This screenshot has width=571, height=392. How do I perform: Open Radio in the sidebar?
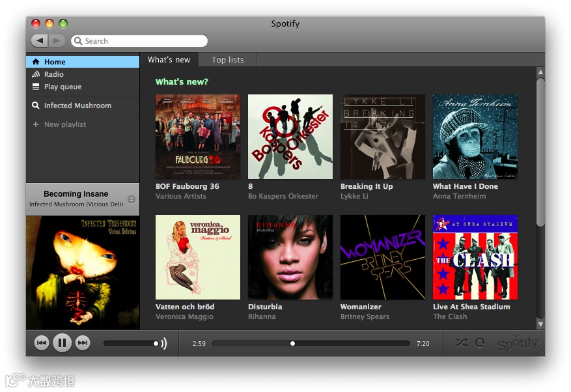[x=83, y=74]
